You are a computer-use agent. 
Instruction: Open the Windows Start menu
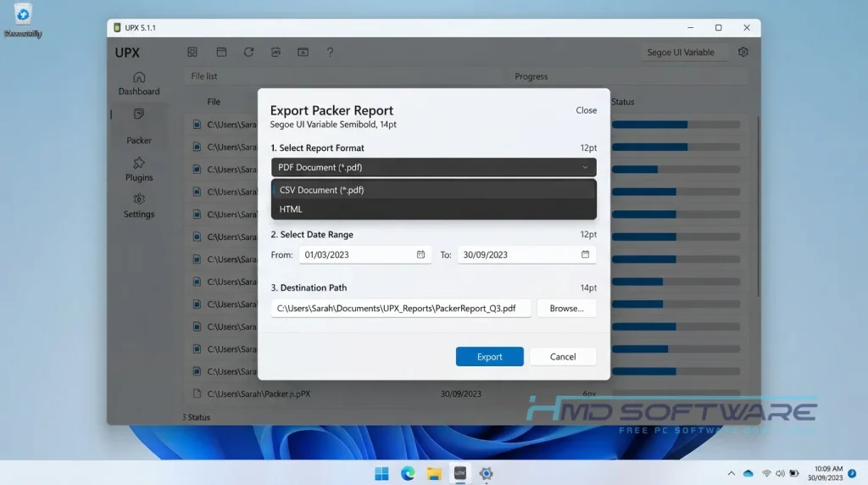pyautogui.click(x=381, y=473)
